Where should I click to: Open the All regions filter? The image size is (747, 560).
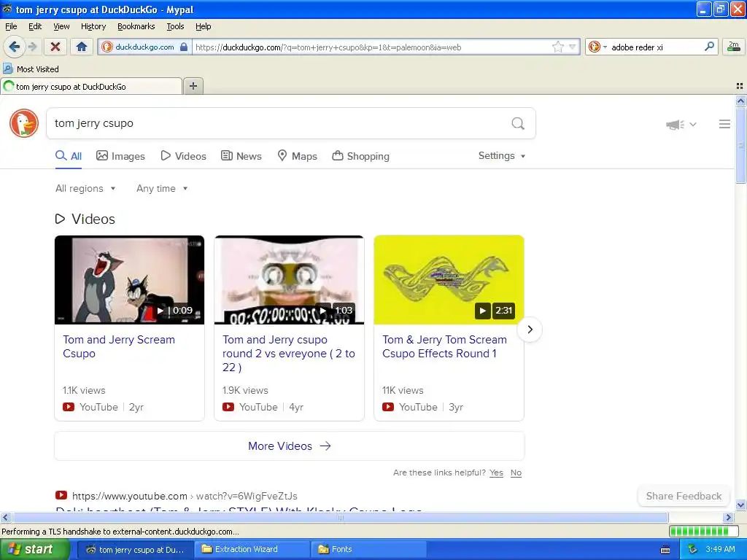(x=86, y=189)
